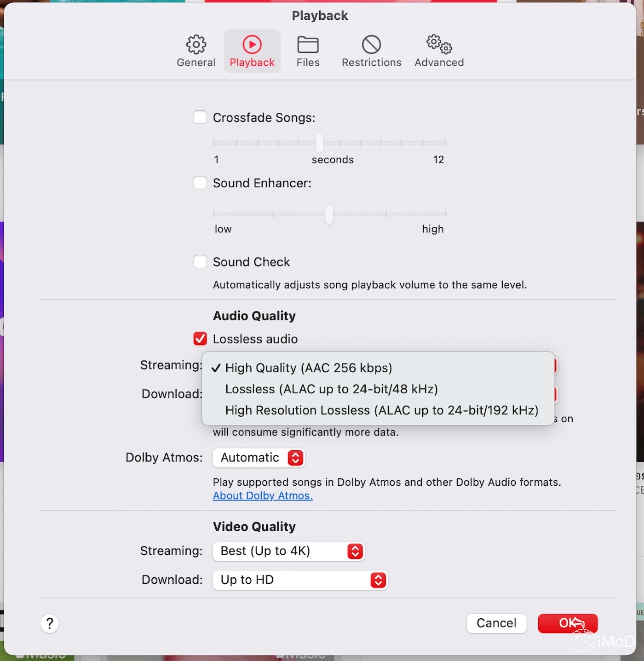The height and width of the screenshot is (661, 644).
Task: Open the Restrictions prohibited-sign icon
Action: pyautogui.click(x=371, y=45)
